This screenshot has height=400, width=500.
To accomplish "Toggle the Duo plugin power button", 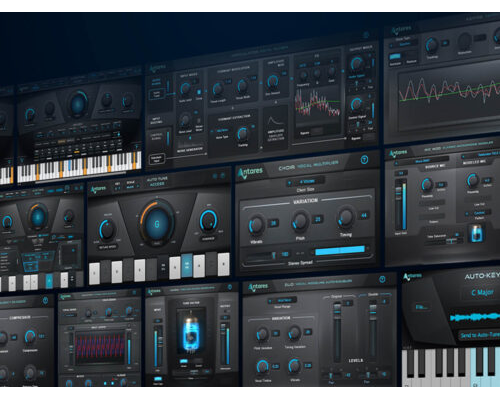I will coord(382,279).
